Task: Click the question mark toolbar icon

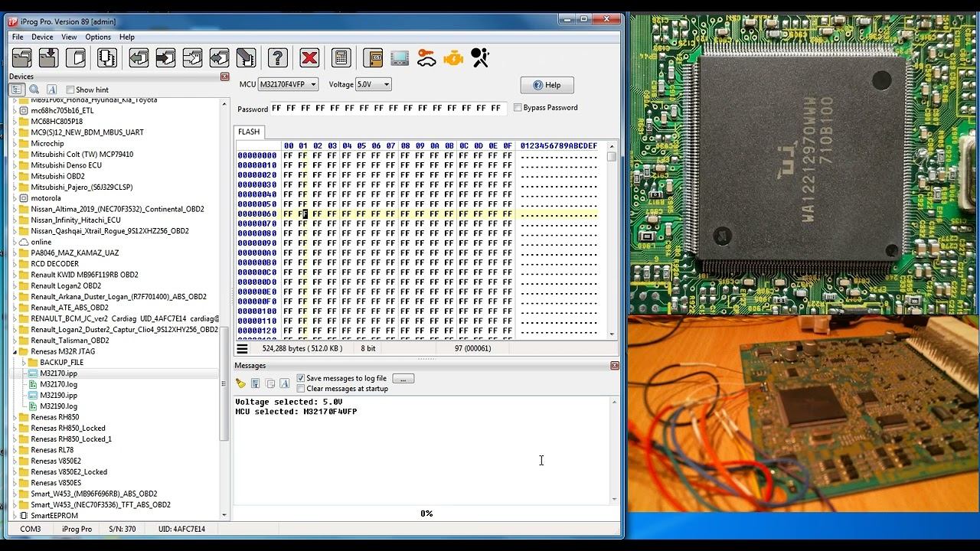Action: 278,57
